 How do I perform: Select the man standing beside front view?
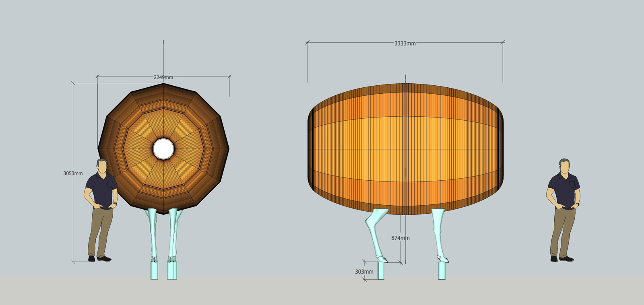pyautogui.click(x=101, y=210)
